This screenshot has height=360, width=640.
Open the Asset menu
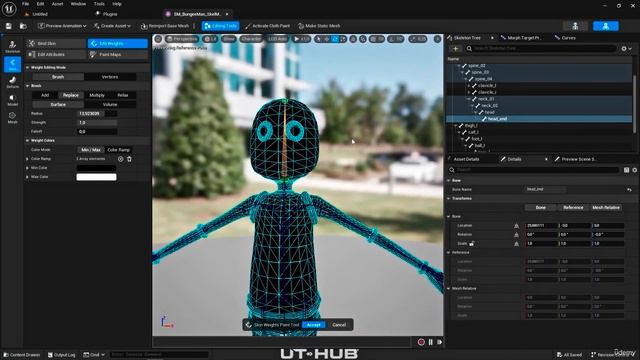57,4
